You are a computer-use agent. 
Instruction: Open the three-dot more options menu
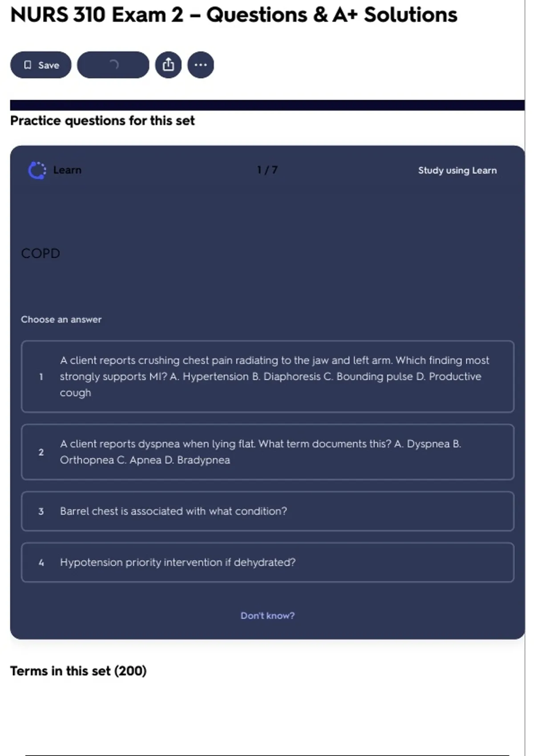pos(201,65)
